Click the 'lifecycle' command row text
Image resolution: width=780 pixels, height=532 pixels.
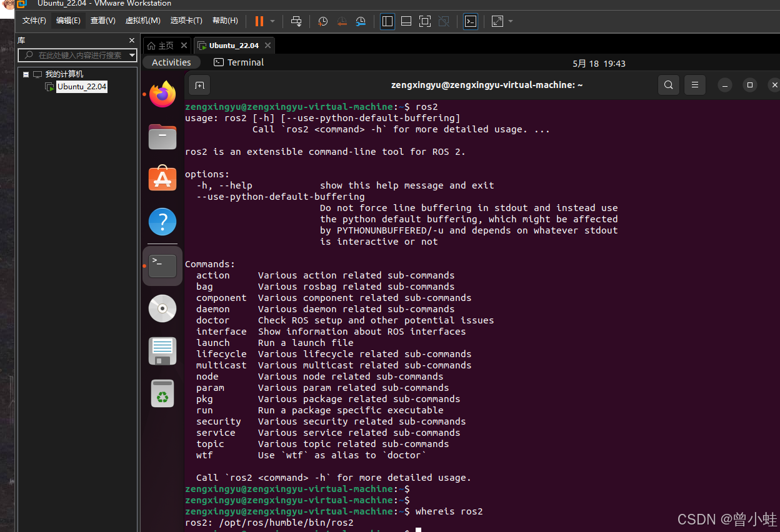tap(334, 354)
